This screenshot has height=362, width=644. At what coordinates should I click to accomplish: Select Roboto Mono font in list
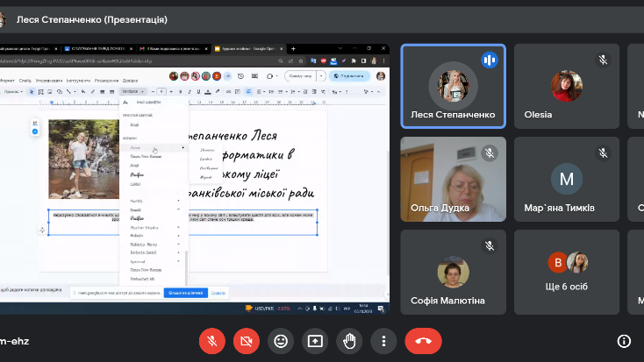143,245
